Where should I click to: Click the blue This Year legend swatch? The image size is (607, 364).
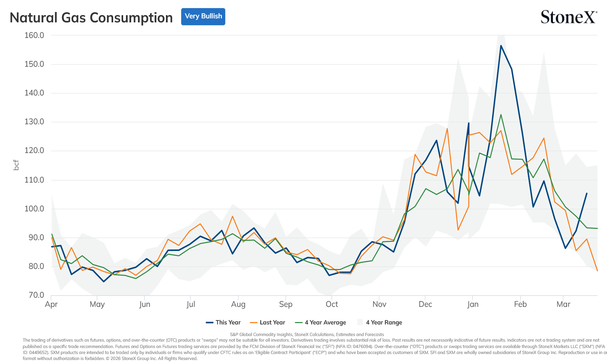click(x=210, y=322)
